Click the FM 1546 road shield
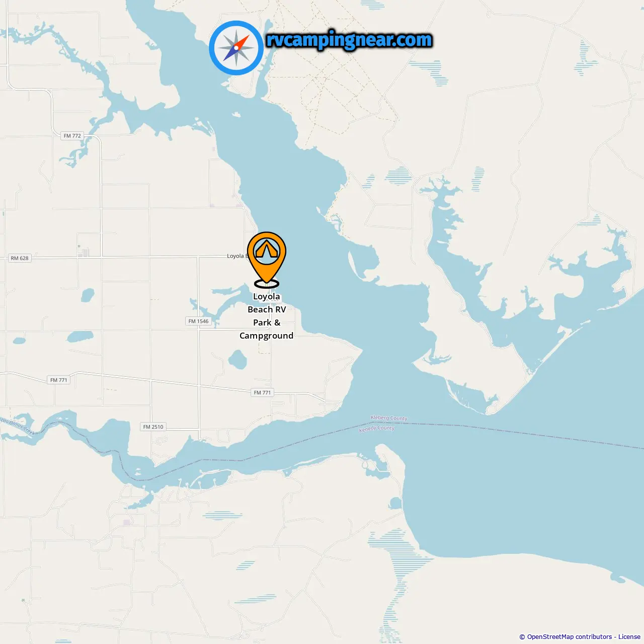644x644 pixels. (198, 321)
